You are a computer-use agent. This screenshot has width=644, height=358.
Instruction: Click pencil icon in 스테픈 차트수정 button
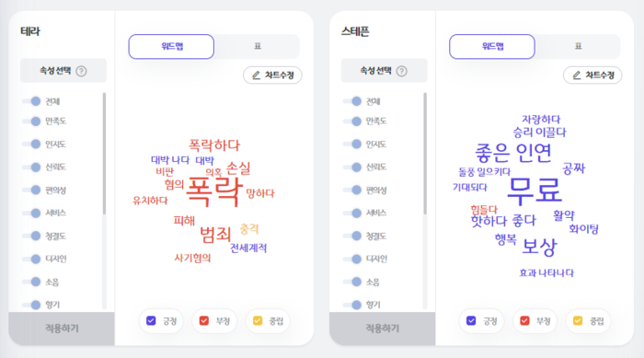coord(577,75)
